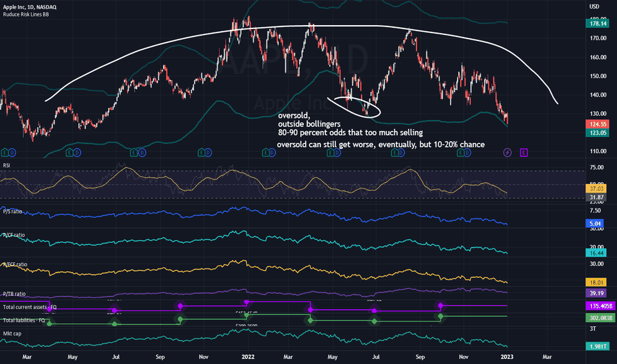The width and height of the screenshot is (617, 364).
Task: Select the P/S ratio indicator label
Action: pos(12,211)
